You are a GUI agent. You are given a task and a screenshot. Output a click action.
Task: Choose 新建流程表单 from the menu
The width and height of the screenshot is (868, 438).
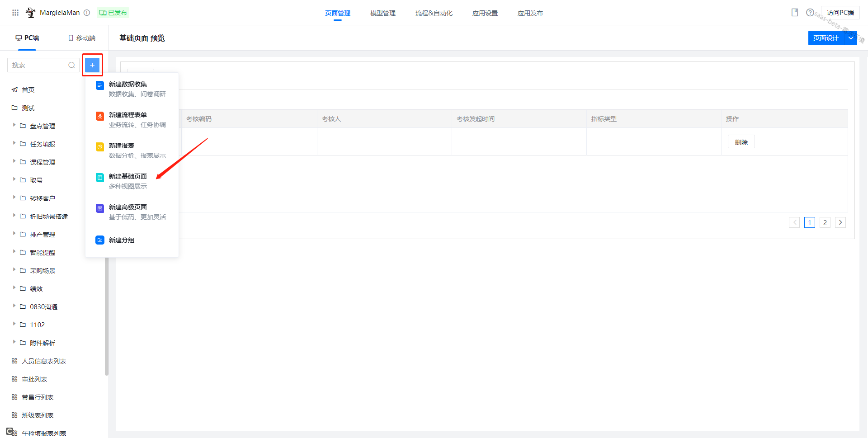(132, 119)
